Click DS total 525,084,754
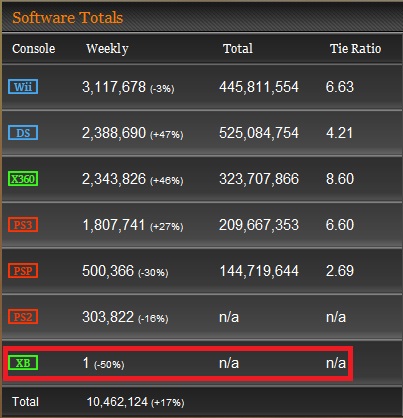 (259, 133)
